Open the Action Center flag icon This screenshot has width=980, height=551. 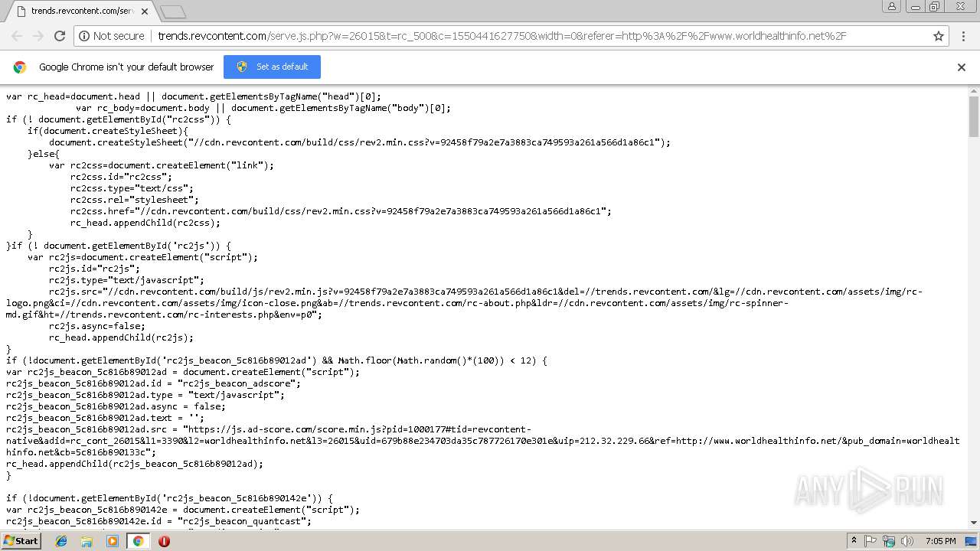[x=871, y=541]
